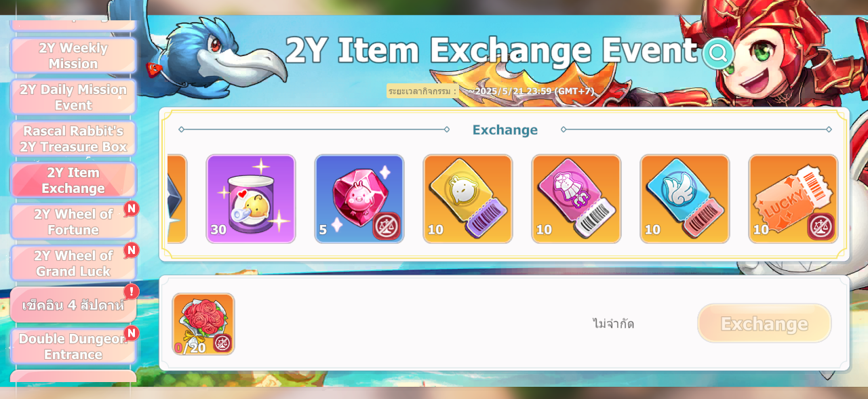Open the 2Y Daily Mission Event tab

tap(73, 98)
